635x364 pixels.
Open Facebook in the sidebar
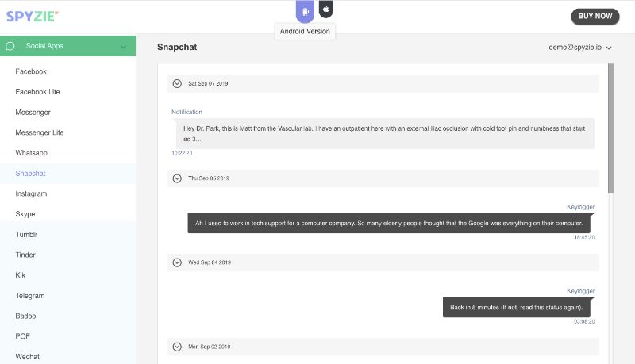pos(31,71)
